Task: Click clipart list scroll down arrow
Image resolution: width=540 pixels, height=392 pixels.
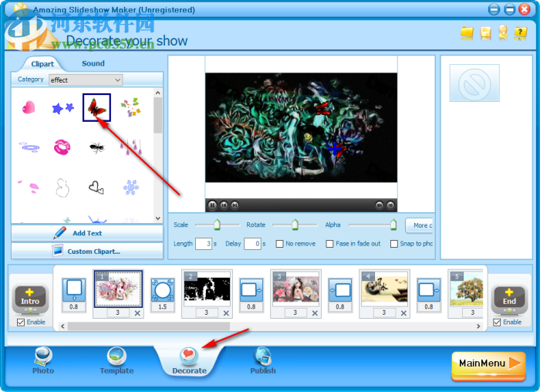Action: tap(157, 218)
